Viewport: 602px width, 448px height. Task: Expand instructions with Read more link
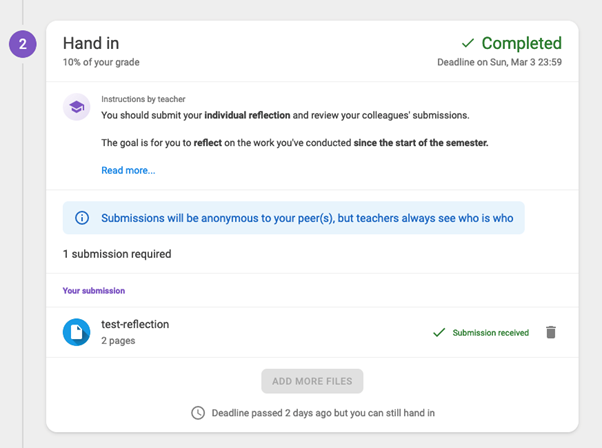coord(128,170)
